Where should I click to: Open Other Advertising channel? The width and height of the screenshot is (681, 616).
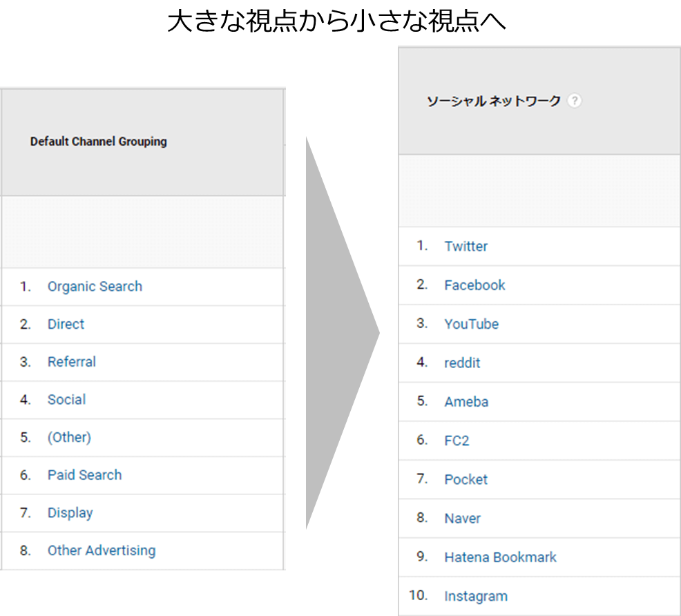tap(102, 550)
